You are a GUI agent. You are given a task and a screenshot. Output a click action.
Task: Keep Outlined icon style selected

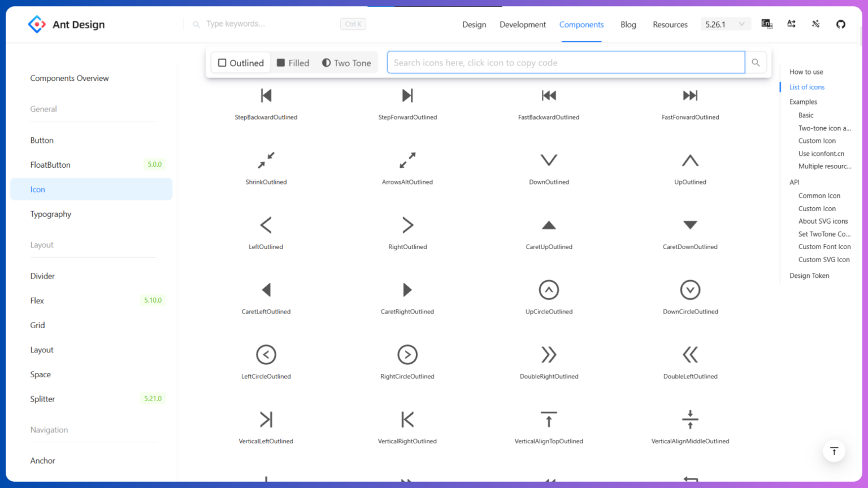click(240, 63)
